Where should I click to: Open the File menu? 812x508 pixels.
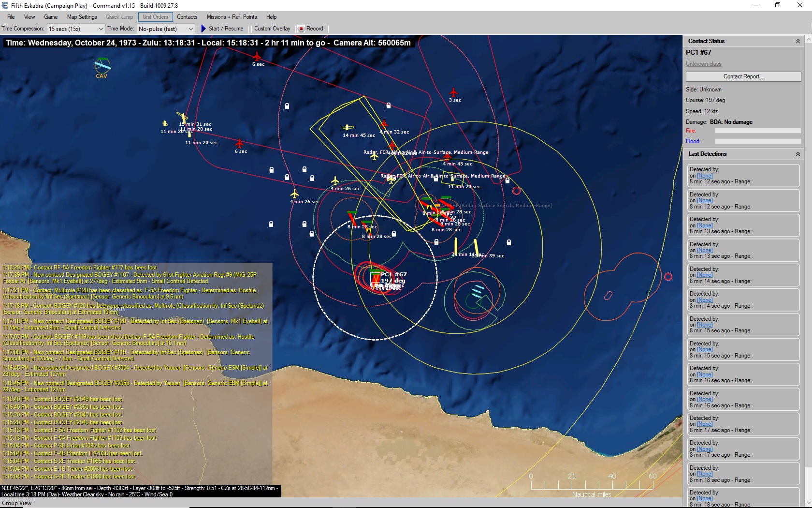click(x=11, y=17)
